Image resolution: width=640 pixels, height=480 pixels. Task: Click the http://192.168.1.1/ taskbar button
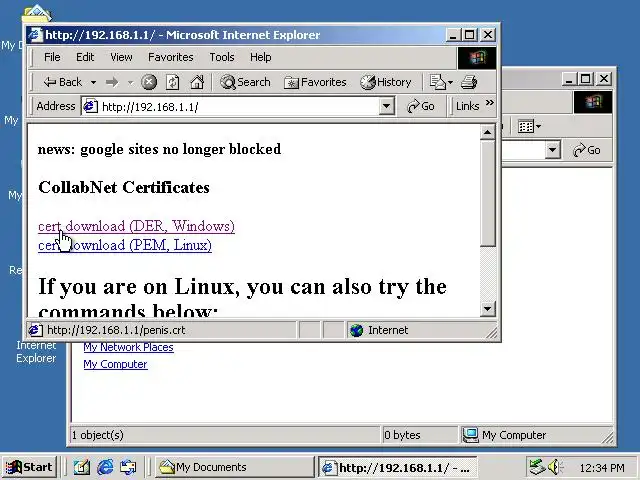tap(398, 467)
